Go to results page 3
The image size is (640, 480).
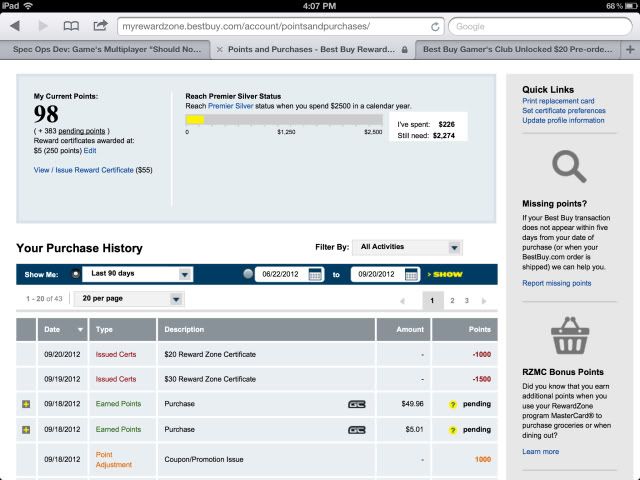click(467, 301)
